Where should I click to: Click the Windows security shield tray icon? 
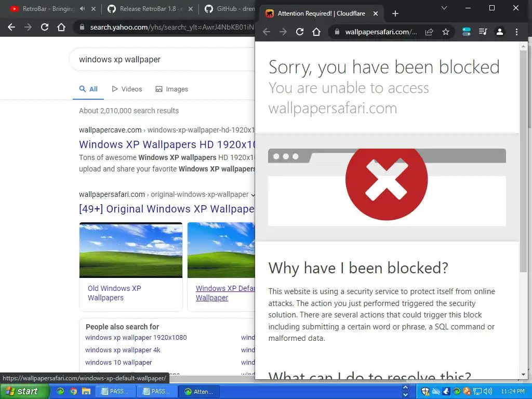tap(425, 392)
